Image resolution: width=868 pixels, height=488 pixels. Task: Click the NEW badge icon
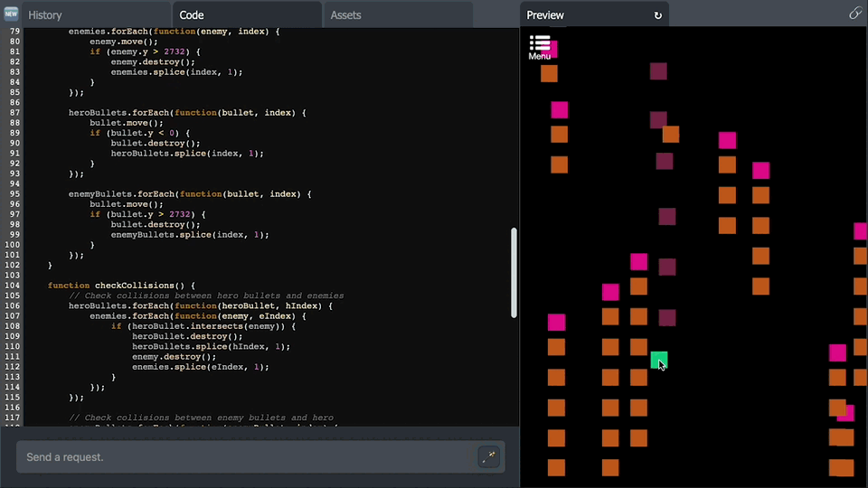11,14
